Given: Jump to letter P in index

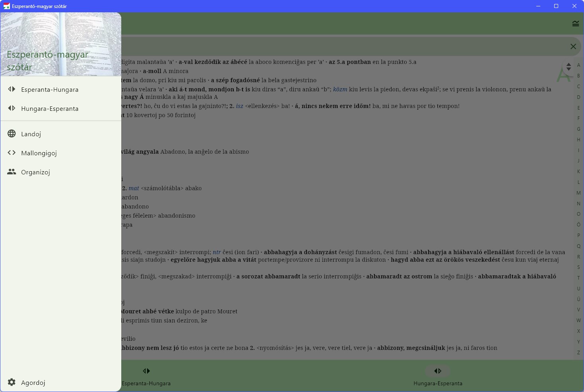Looking at the screenshot, I should click(578, 236).
